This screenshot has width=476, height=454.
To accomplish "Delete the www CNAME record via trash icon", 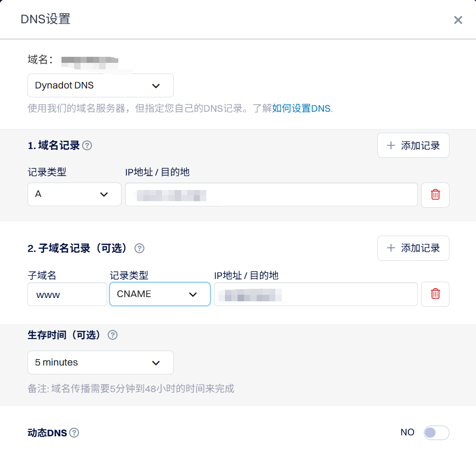I will 435,294.
